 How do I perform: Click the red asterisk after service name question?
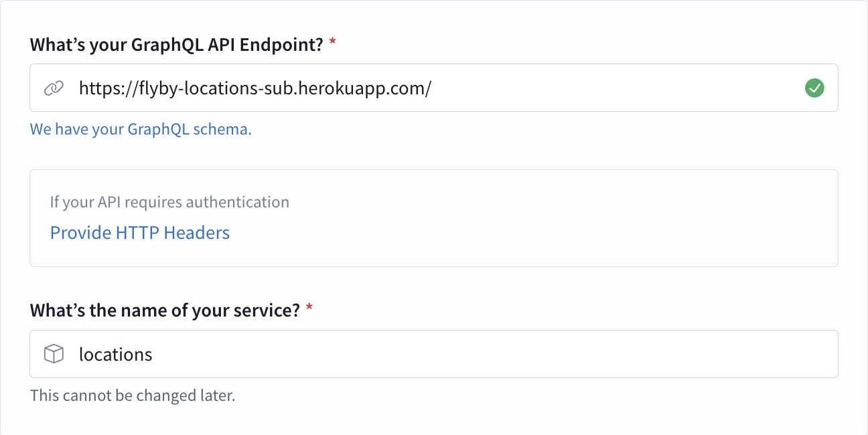tap(309, 306)
